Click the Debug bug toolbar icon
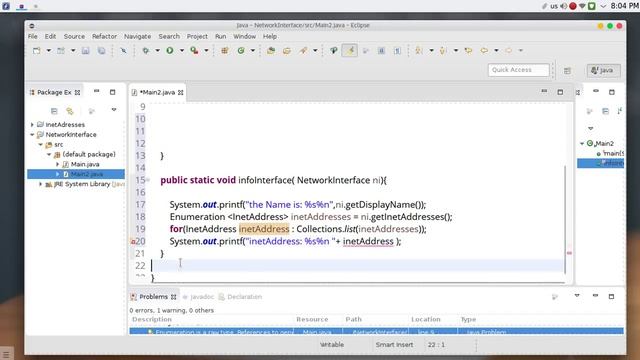This screenshot has width=640, height=360. click(x=145, y=51)
